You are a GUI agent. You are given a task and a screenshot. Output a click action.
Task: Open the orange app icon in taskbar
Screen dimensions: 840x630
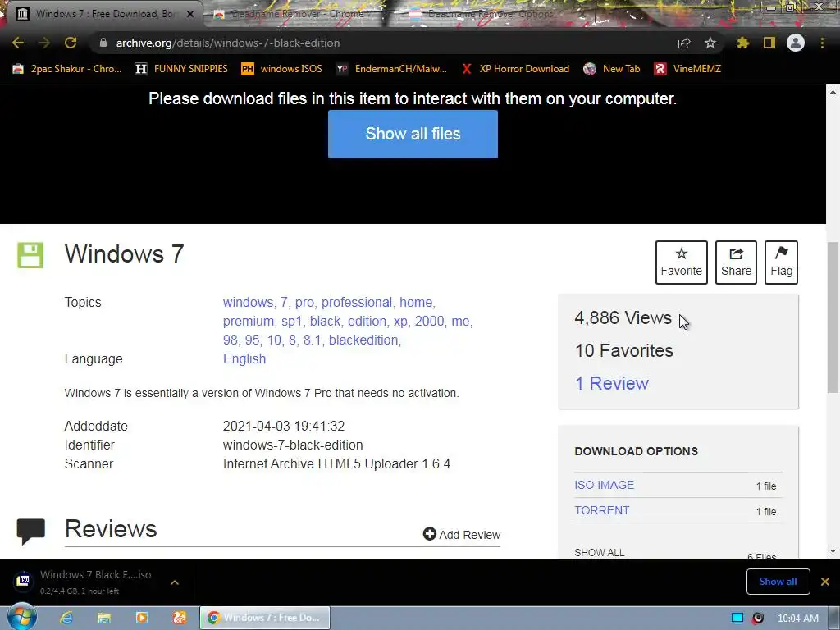(180, 618)
